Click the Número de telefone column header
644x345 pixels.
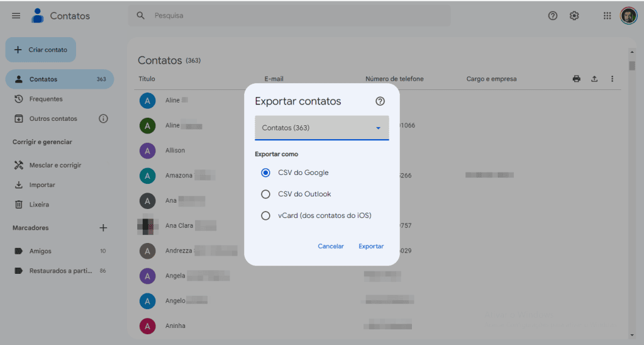pos(394,79)
